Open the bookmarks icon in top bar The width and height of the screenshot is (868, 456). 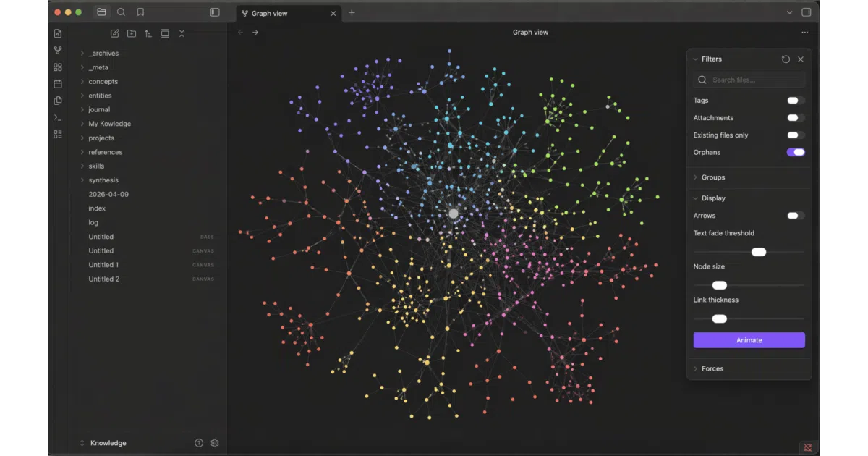pos(140,12)
